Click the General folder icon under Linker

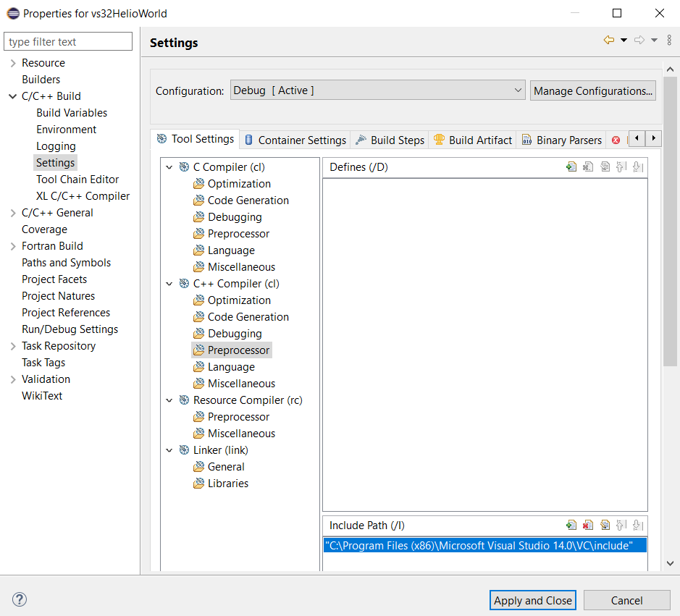click(x=198, y=467)
